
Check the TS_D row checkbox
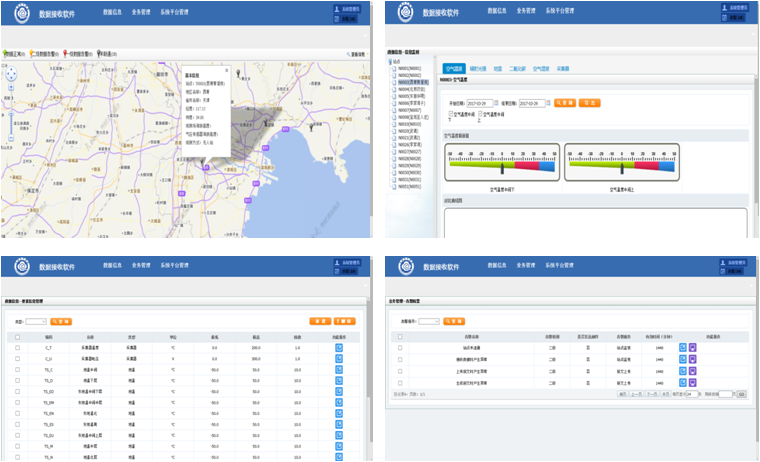pos(17,381)
